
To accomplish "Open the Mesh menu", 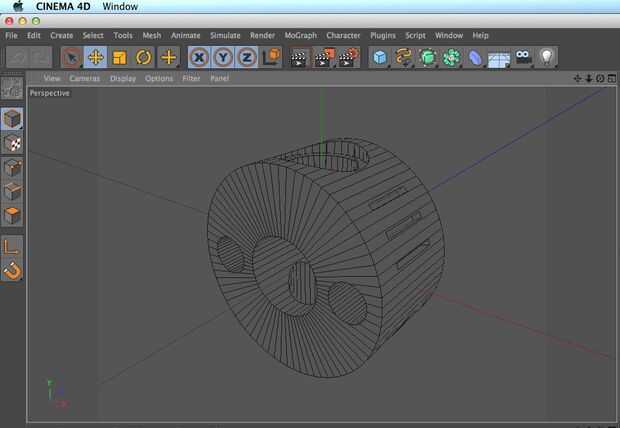I will pyautogui.click(x=152, y=36).
